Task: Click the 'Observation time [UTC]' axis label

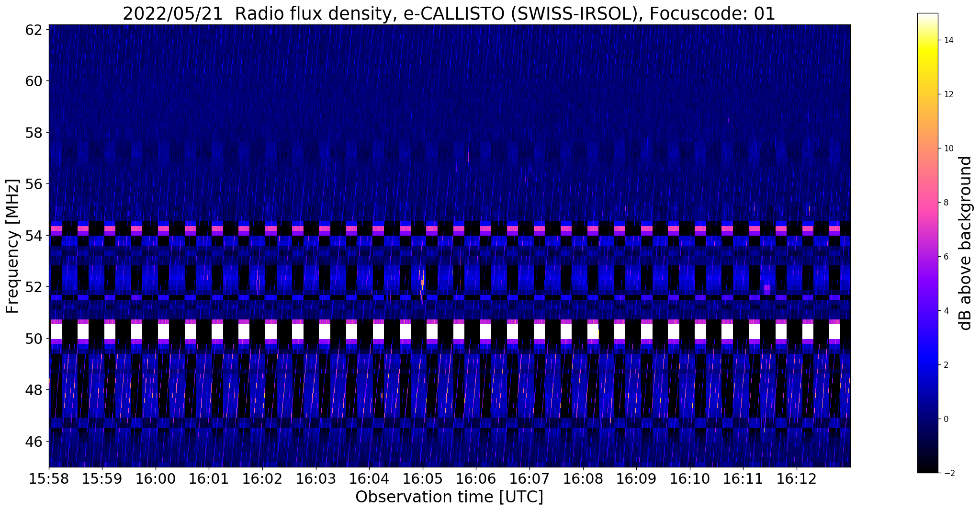Action: [449, 497]
